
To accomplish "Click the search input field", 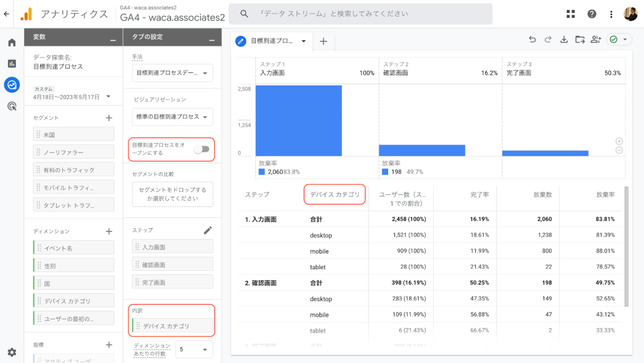I will 360,14.
